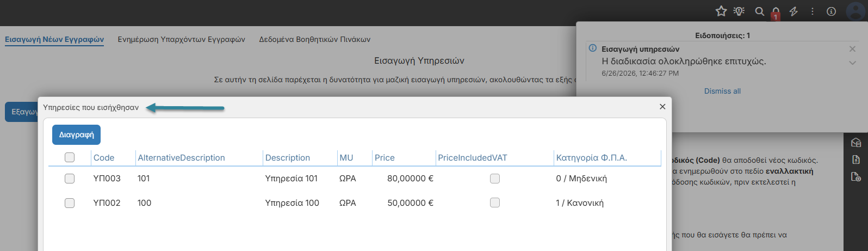Expand the notification details chevron
Image resolution: width=868 pixels, height=251 pixels.
pyautogui.click(x=852, y=63)
